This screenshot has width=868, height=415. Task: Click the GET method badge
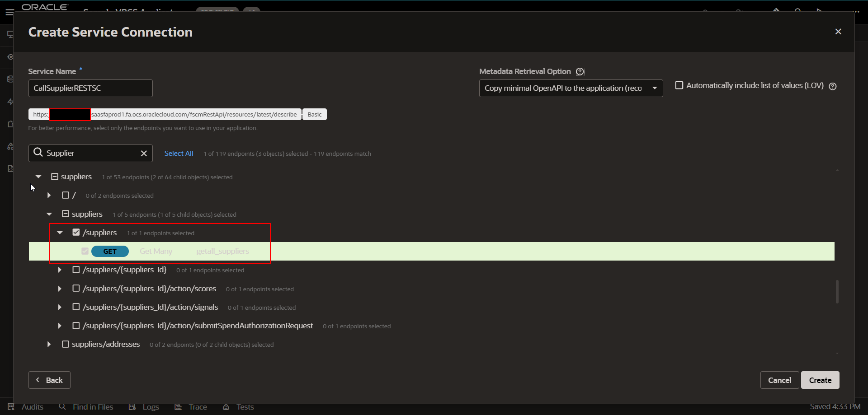pyautogui.click(x=110, y=251)
